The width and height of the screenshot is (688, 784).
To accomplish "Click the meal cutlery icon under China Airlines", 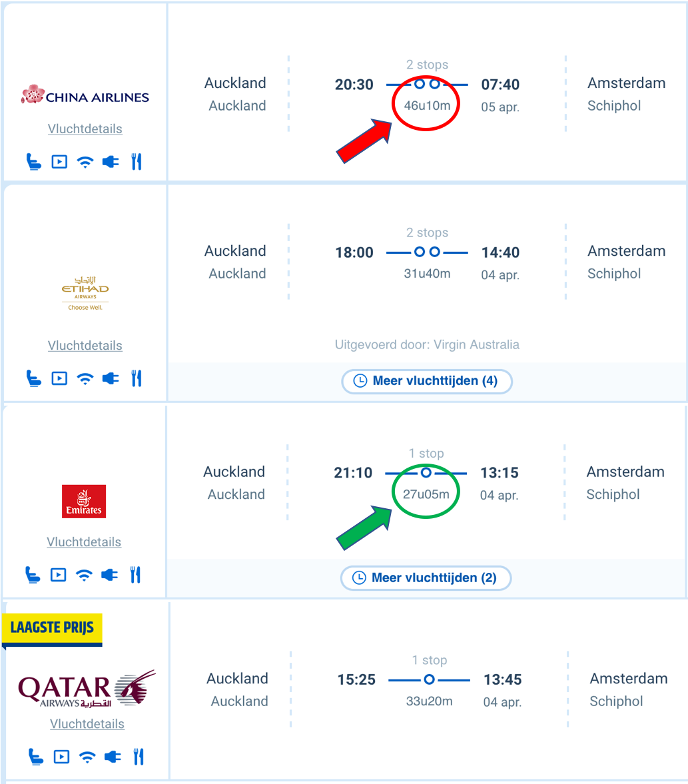I will click(x=137, y=162).
